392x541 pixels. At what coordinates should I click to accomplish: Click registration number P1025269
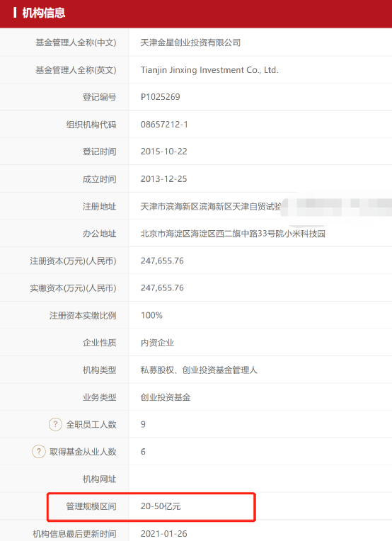coord(161,97)
